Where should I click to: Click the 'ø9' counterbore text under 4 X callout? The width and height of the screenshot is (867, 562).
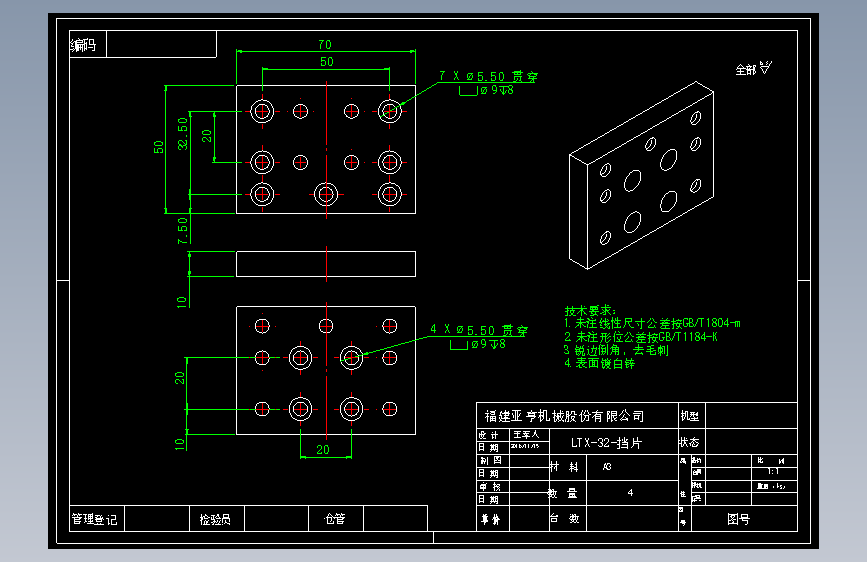(480, 344)
